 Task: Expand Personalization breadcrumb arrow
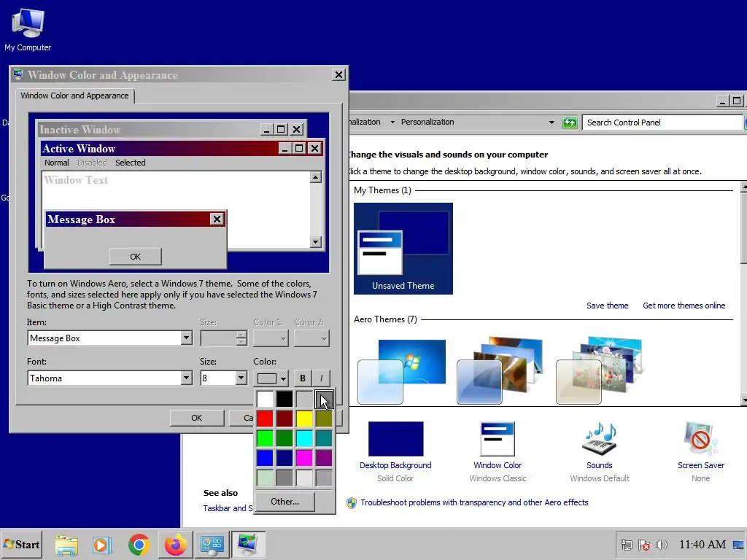(392, 122)
